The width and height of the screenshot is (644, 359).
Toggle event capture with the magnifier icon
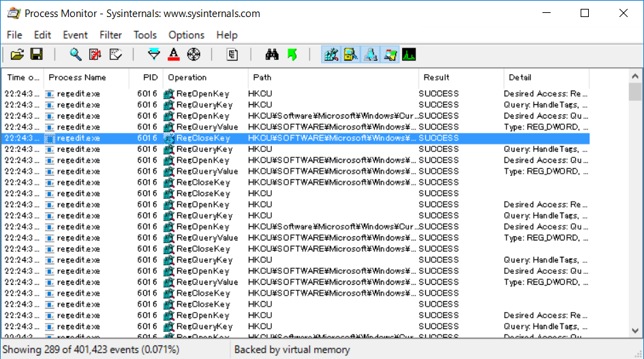[x=75, y=54]
